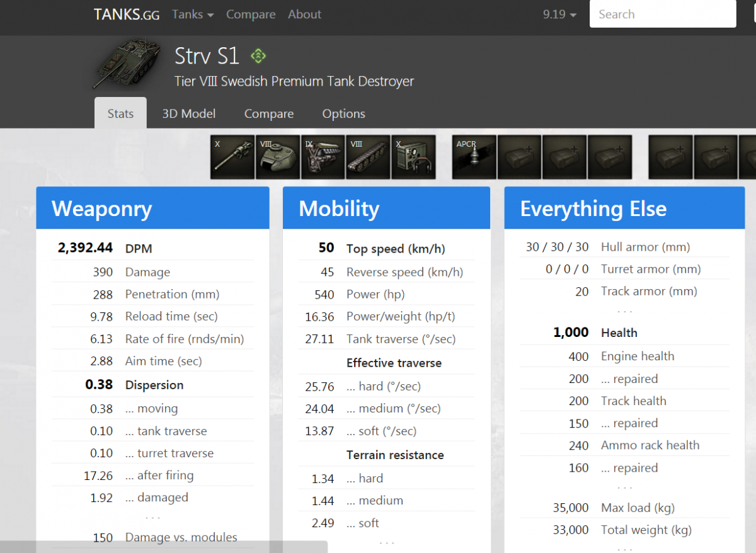The width and height of the screenshot is (756, 553).
Task: Click the Health value 1,000
Action: point(571,333)
